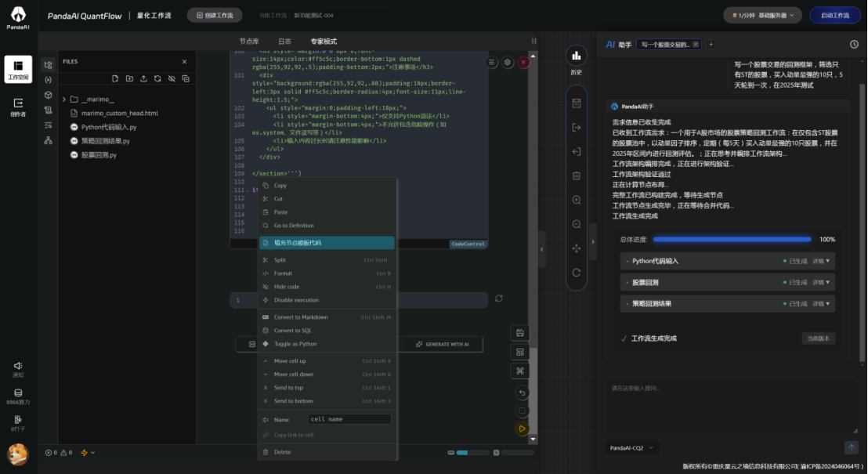The width and height of the screenshot is (868, 474).
Task: Expand the assistant panel right arrow
Action: coord(593,241)
